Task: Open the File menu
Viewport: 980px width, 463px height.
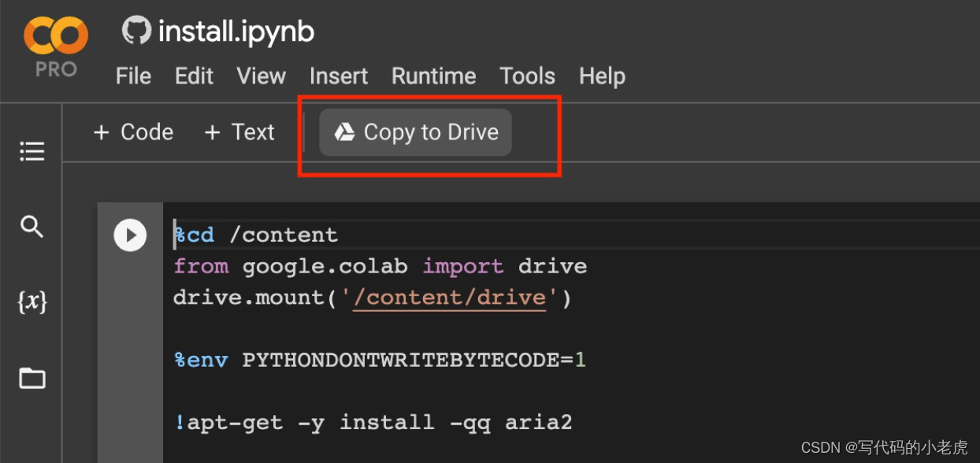Action: coord(133,76)
